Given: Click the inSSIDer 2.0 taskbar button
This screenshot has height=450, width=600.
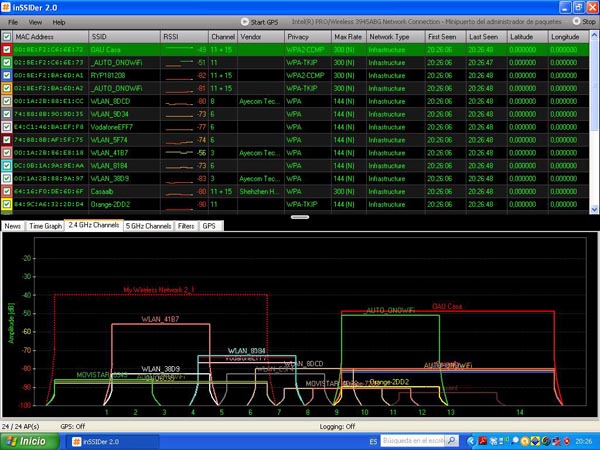Looking at the screenshot, I should tap(112, 442).
